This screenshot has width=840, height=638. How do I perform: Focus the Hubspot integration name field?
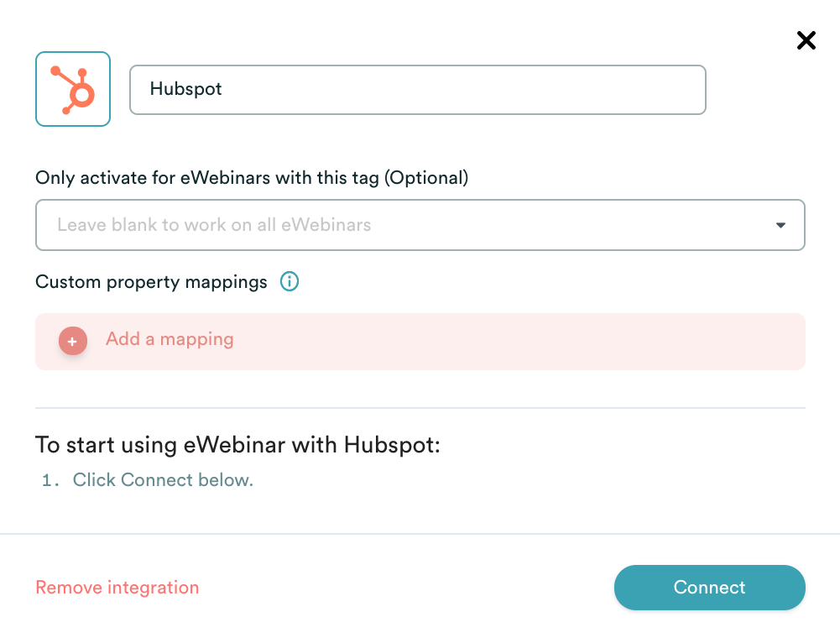(417, 89)
